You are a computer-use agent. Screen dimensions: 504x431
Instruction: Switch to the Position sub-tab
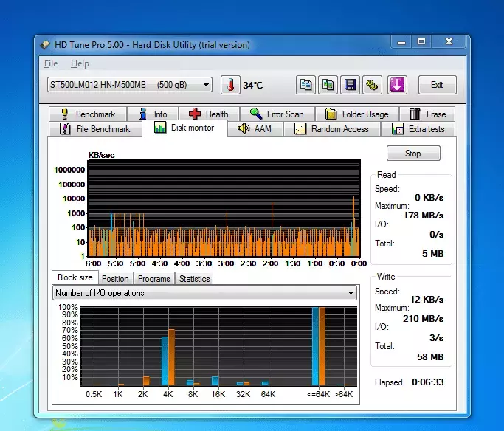click(x=115, y=279)
